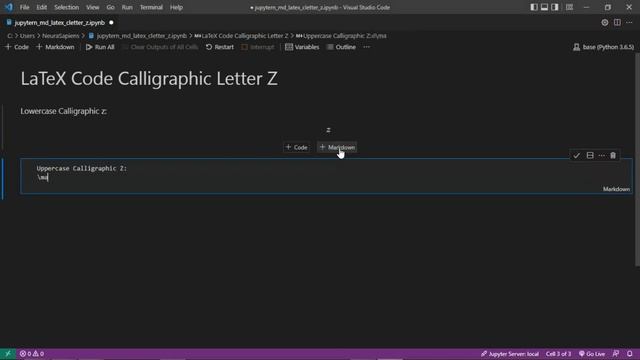Screen dimensions: 640x360
Task: Click the inline + Markdown button between cells
Action: [x=337, y=147]
